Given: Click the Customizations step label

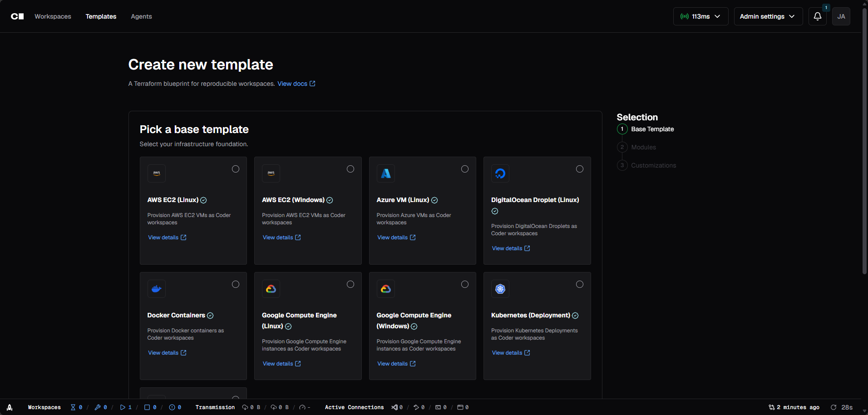Looking at the screenshot, I should (653, 165).
